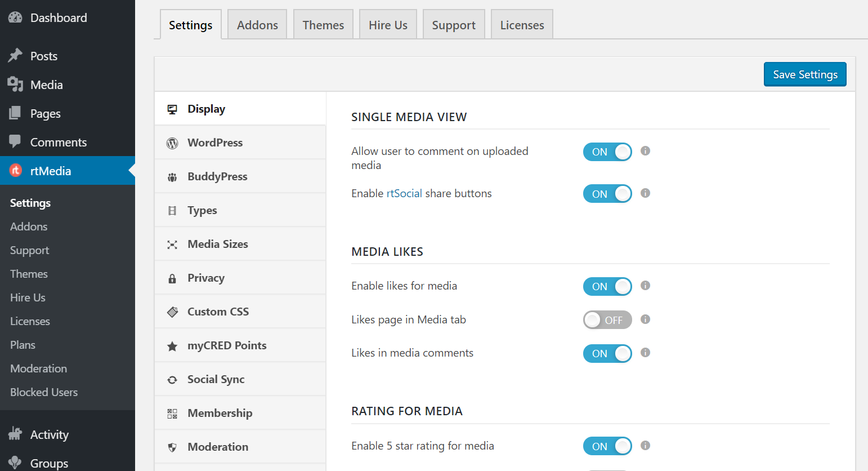The width and height of the screenshot is (868, 471).
Task: Go to Blocked Users in the sidebar
Action: 43,392
